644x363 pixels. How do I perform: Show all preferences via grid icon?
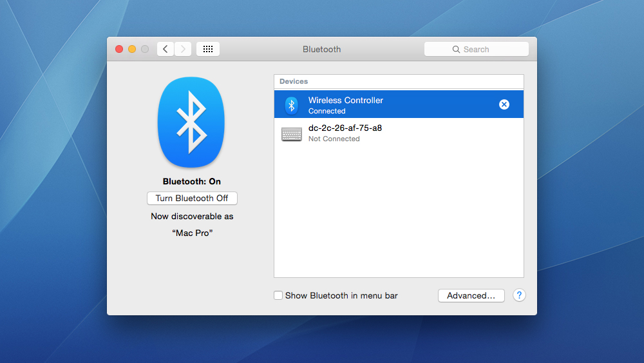[208, 49]
